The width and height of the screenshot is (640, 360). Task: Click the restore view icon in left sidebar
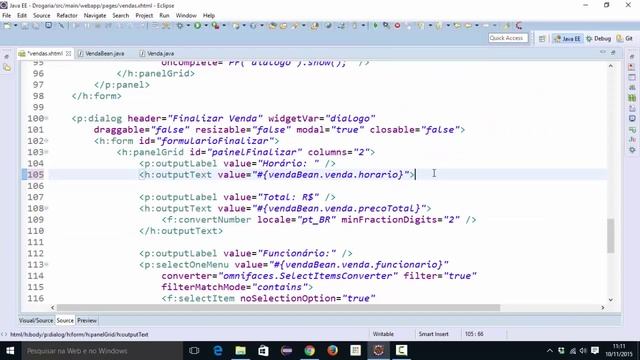(7, 57)
